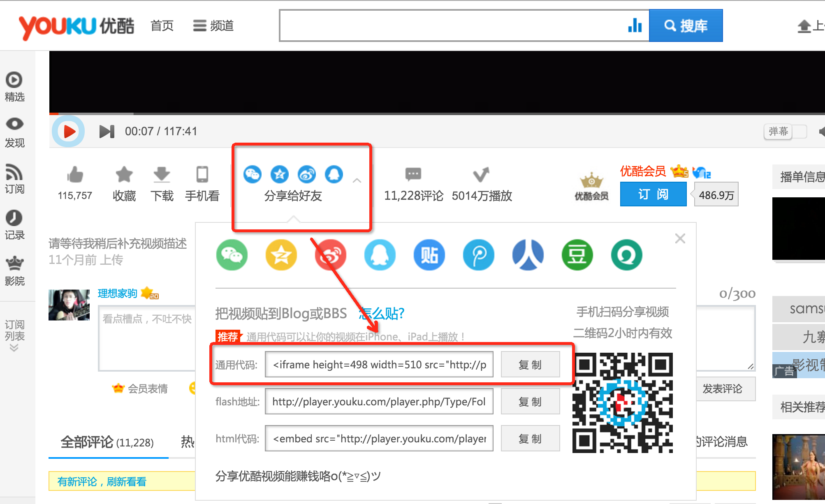Share via green Q-shaped icon
The height and width of the screenshot is (504, 825).
tap(627, 255)
